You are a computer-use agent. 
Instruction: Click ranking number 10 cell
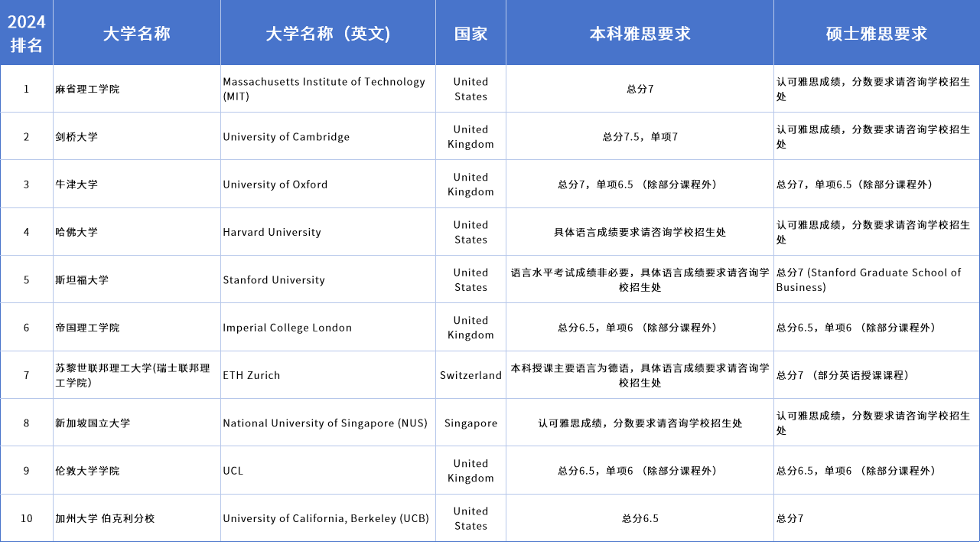click(x=26, y=518)
